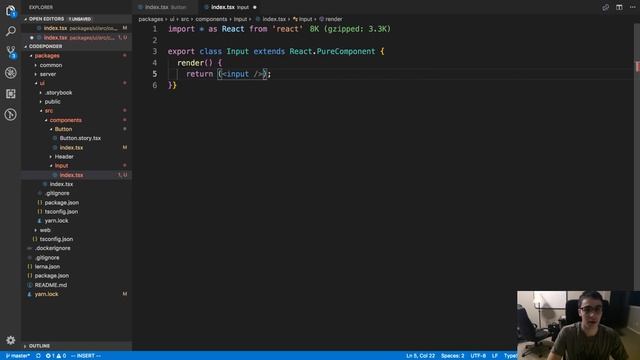Open Source Control view icon
Image resolution: width=640 pixels, height=360 pixels.
[11, 52]
